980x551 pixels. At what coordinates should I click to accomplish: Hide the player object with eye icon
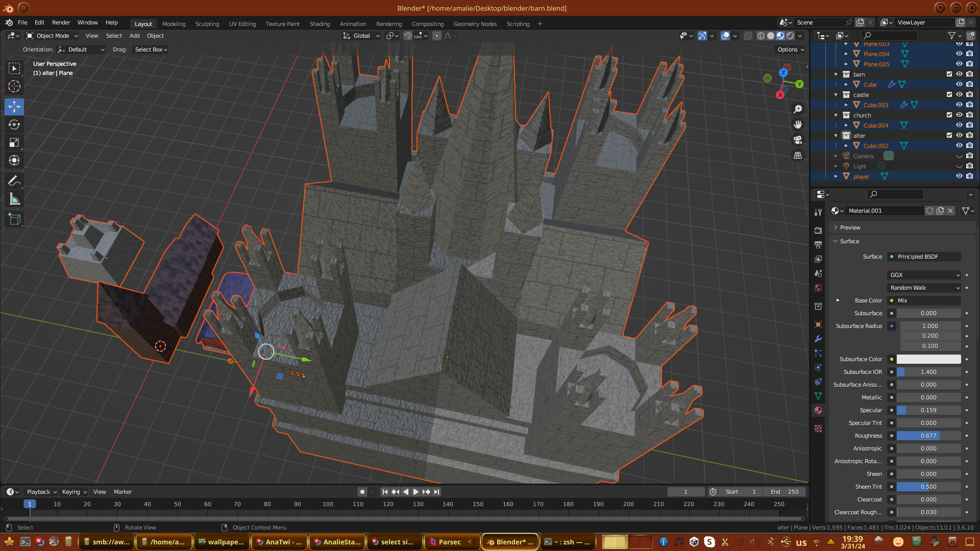click(959, 177)
